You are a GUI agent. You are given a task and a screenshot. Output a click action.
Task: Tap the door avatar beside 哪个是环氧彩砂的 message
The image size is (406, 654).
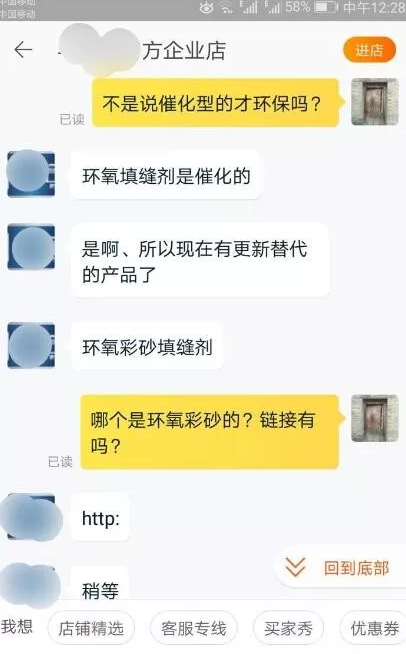point(375,418)
